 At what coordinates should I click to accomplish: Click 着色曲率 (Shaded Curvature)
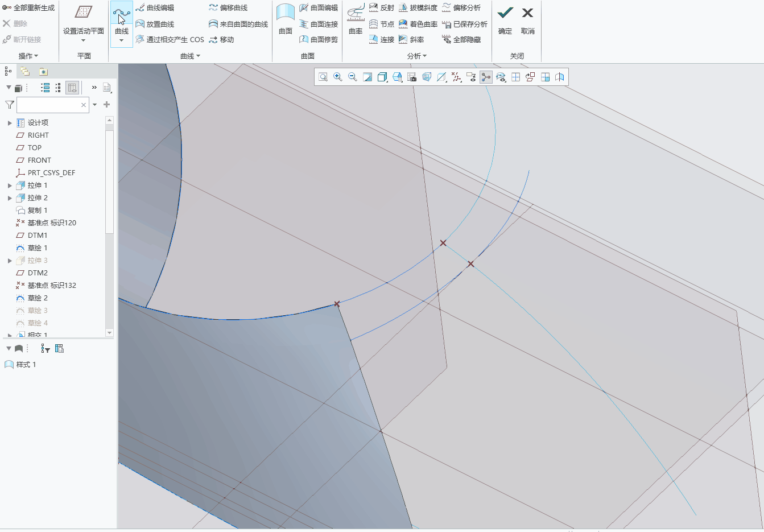pos(418,24)
